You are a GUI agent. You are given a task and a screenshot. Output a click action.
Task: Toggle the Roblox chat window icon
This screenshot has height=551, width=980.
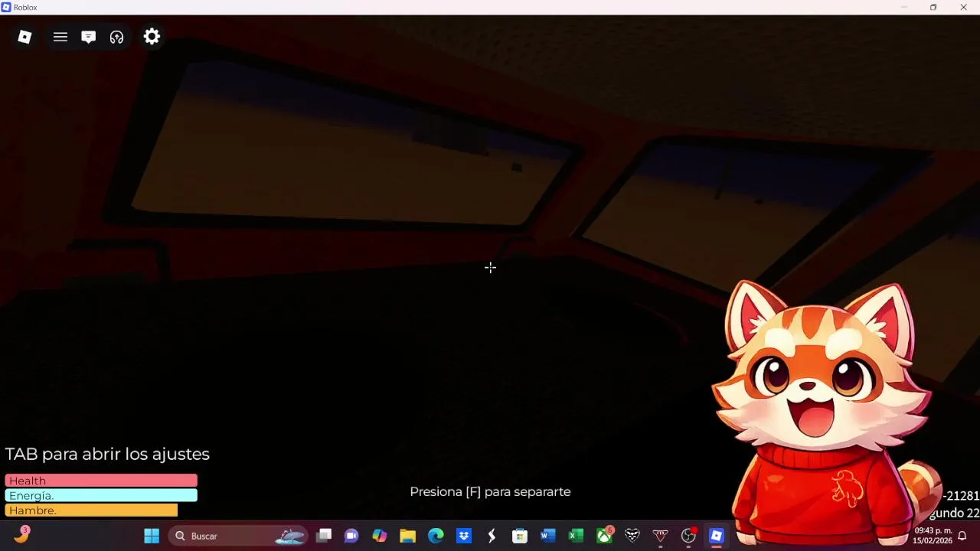pos(89,37)
